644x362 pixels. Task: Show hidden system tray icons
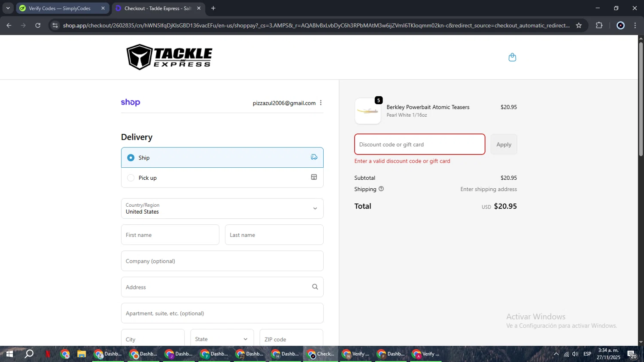pyautogui.click(x=556, y=354)
